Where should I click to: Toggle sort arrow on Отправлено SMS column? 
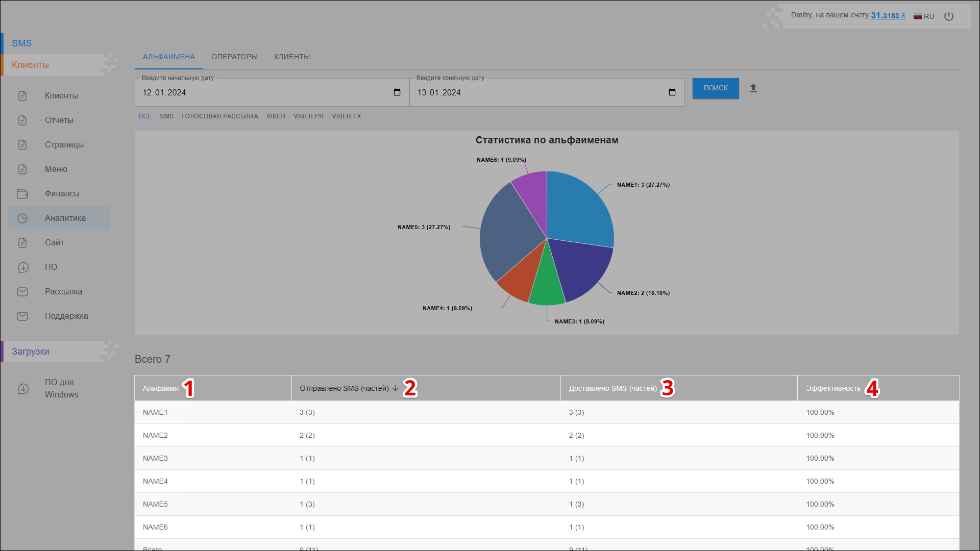tap(396, 388)
